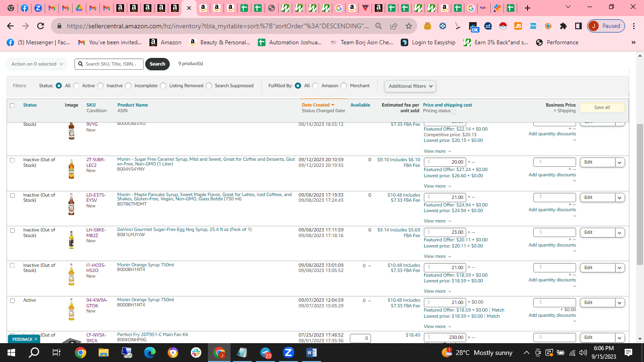The height and width of the screenshot is (362, 644).
Task: Click the Save all button
Action: (602, 107)
